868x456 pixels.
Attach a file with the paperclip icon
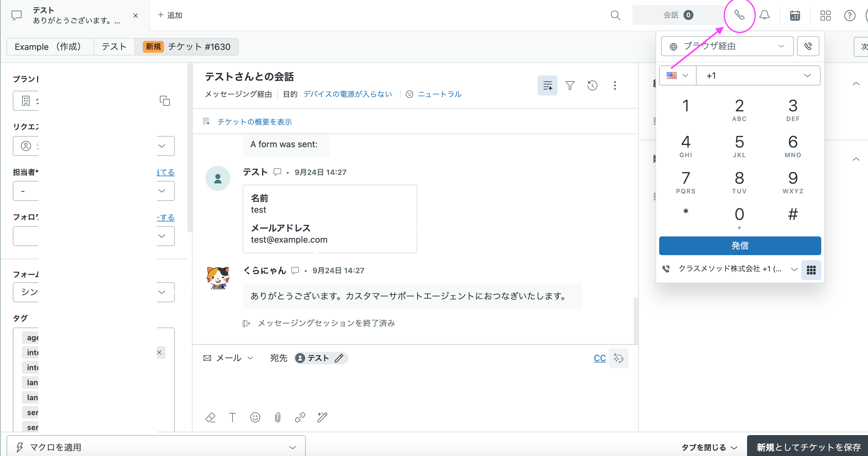coord(277,418)
